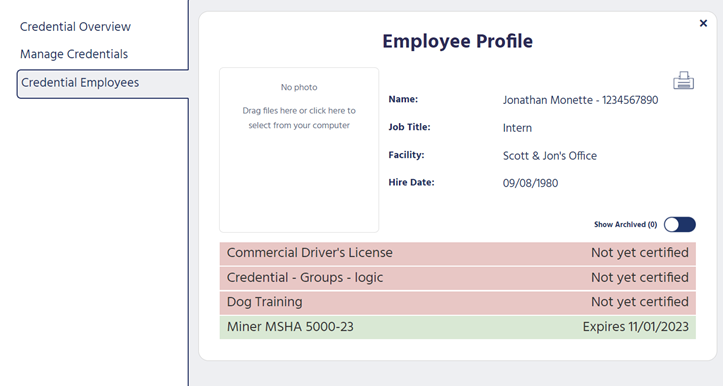
Task: Open the Miner MSHA 5000-23 credential row
Action: point(457,327)
